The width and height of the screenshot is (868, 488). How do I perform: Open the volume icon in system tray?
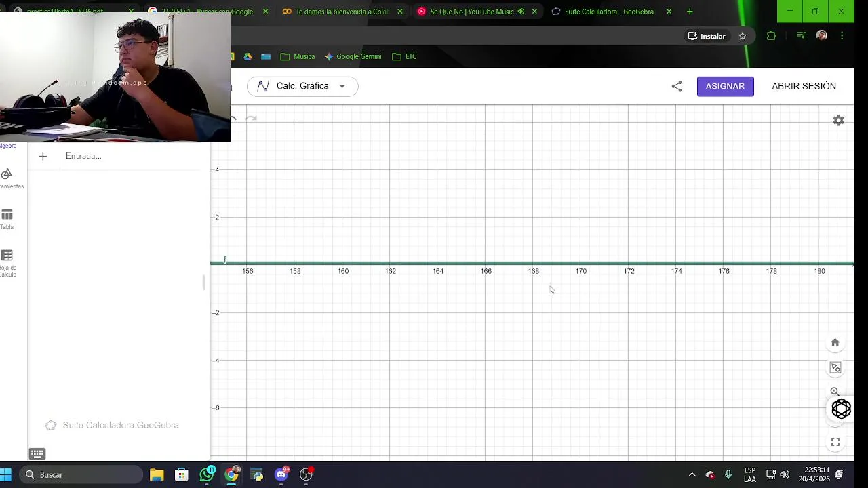(785, 474)
